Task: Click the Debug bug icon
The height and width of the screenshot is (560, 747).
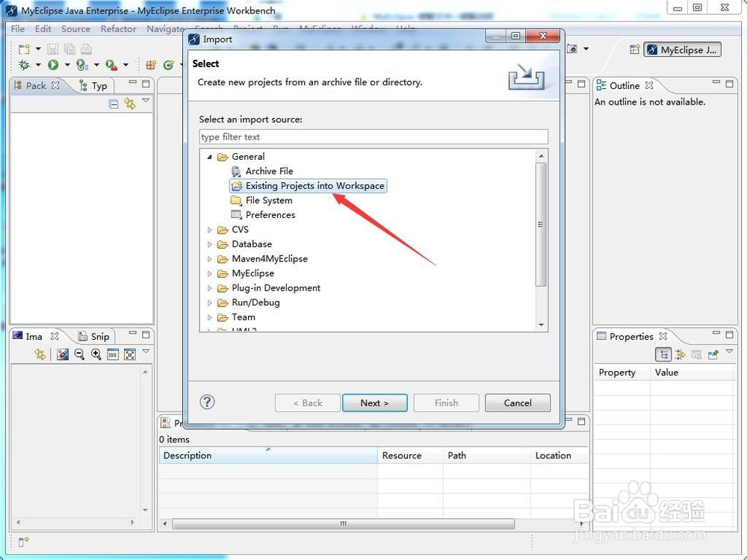Action: 24,65
